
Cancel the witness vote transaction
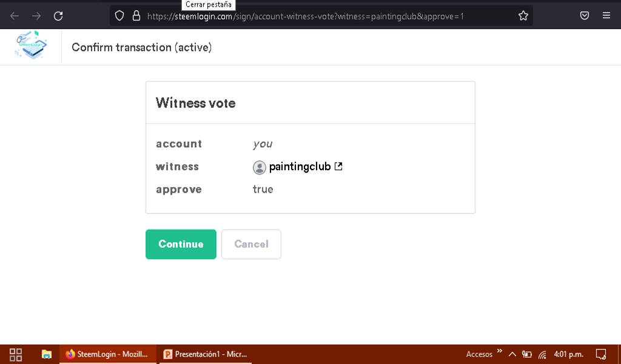251,244
